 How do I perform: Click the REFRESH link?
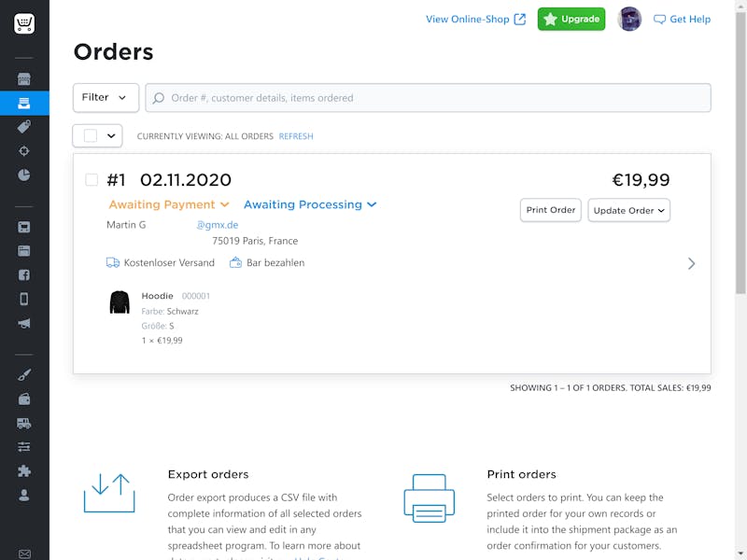point(296,136)
